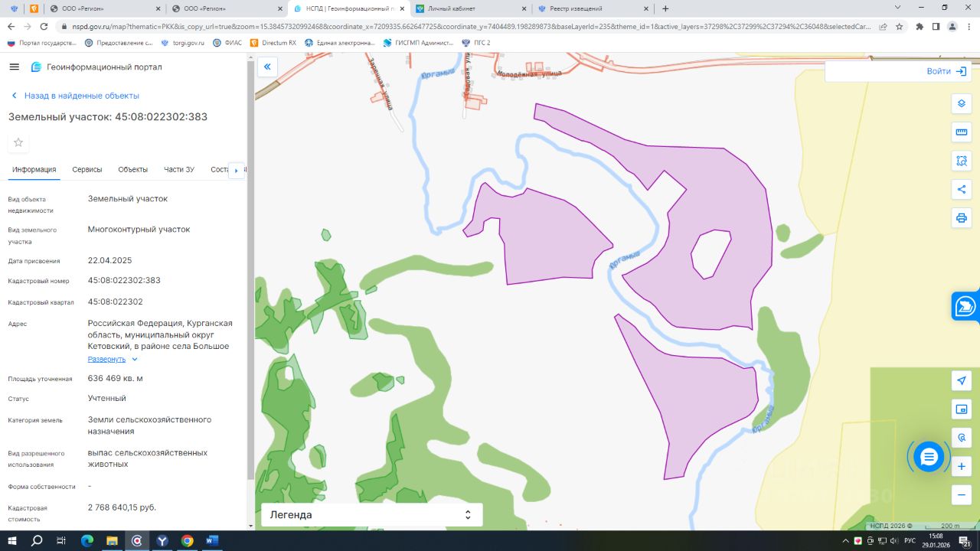Switch to the Части ЗУ tab
The width and height of the screenshot is (980, 551).
(179, 170)
